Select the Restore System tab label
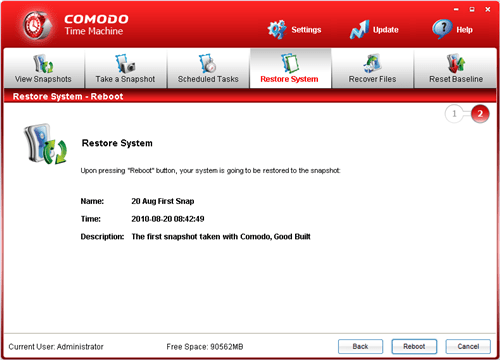 pos(289,79)
